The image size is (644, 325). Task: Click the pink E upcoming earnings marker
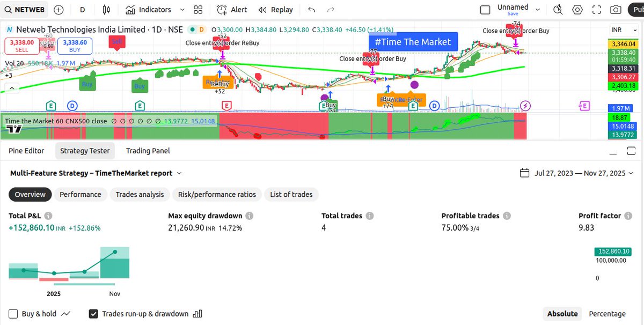[584, 106]
